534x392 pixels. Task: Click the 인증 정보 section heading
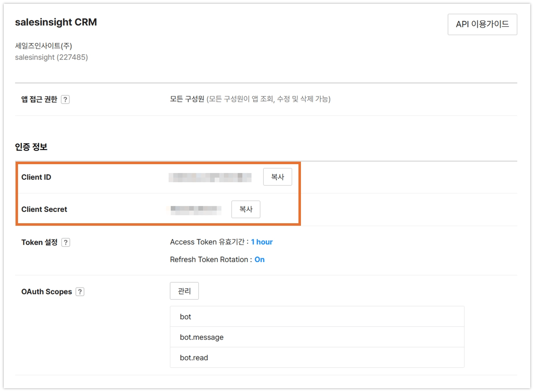point(31,147)
